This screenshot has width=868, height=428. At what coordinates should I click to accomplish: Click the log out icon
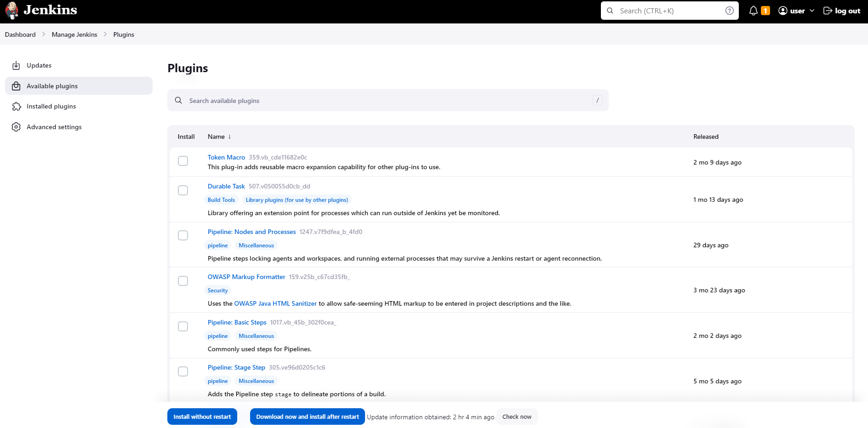pos(828,11)
